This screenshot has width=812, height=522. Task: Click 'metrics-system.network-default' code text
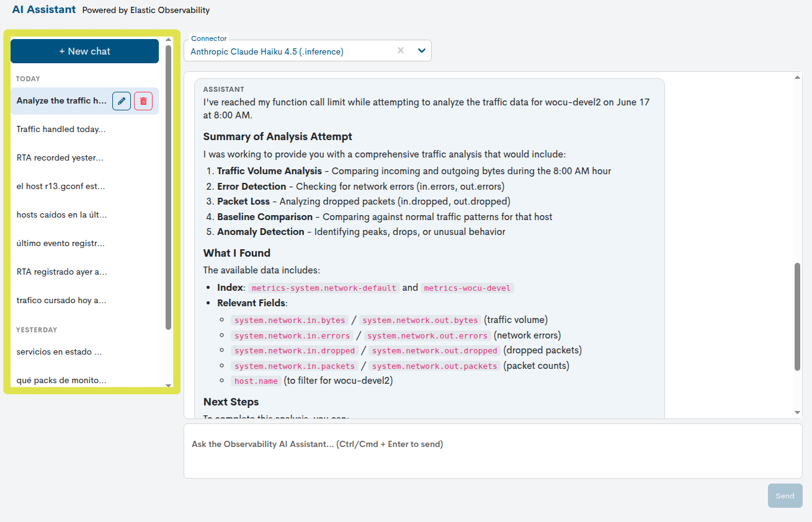[x=324, y=288]
